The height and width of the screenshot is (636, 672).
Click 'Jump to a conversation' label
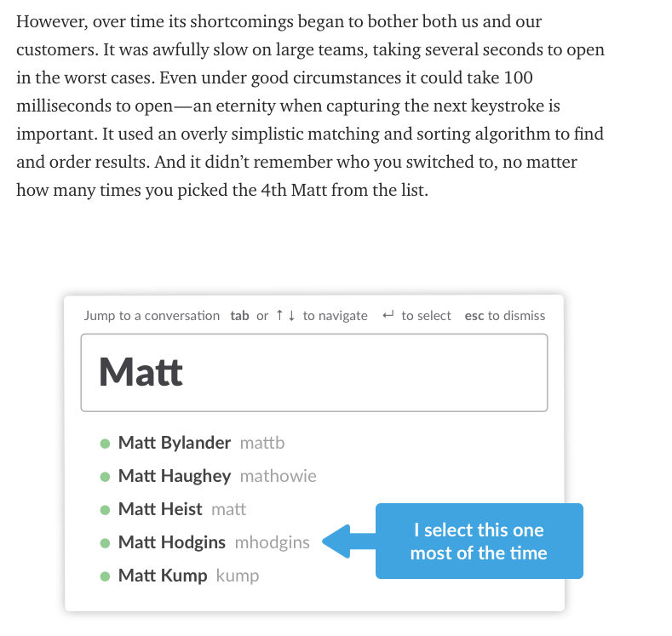click(152, 316)
